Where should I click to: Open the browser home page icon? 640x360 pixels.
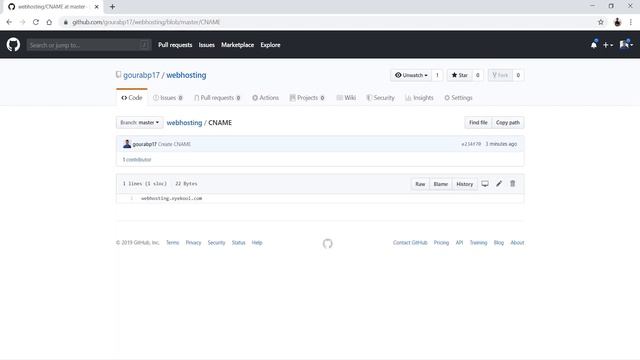tap(49, 22)
